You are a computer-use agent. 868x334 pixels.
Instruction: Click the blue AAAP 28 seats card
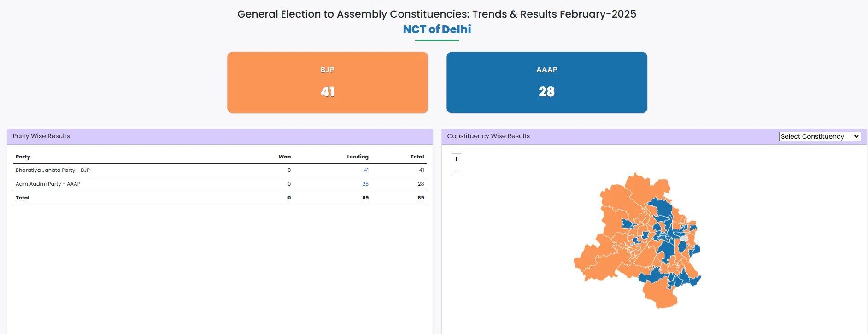pos(546,82)
